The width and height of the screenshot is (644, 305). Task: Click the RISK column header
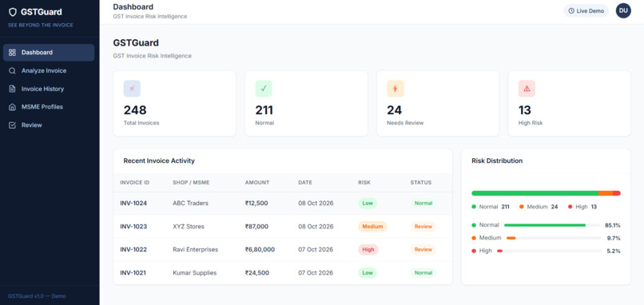pos(364,183)
